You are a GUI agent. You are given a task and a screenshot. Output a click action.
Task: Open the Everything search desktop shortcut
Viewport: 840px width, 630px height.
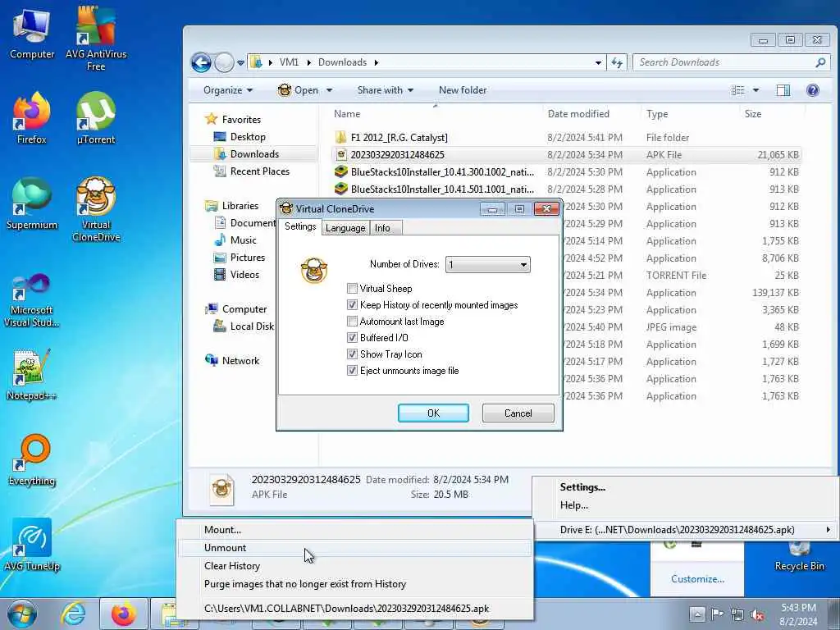[x=32, y=459]
